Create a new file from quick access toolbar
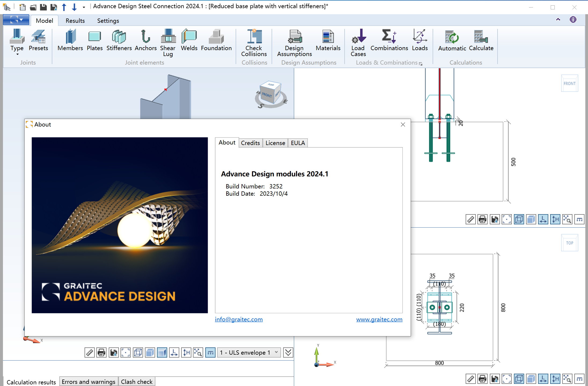This screenshot has height=386, width=588. (x=23, y=7)
